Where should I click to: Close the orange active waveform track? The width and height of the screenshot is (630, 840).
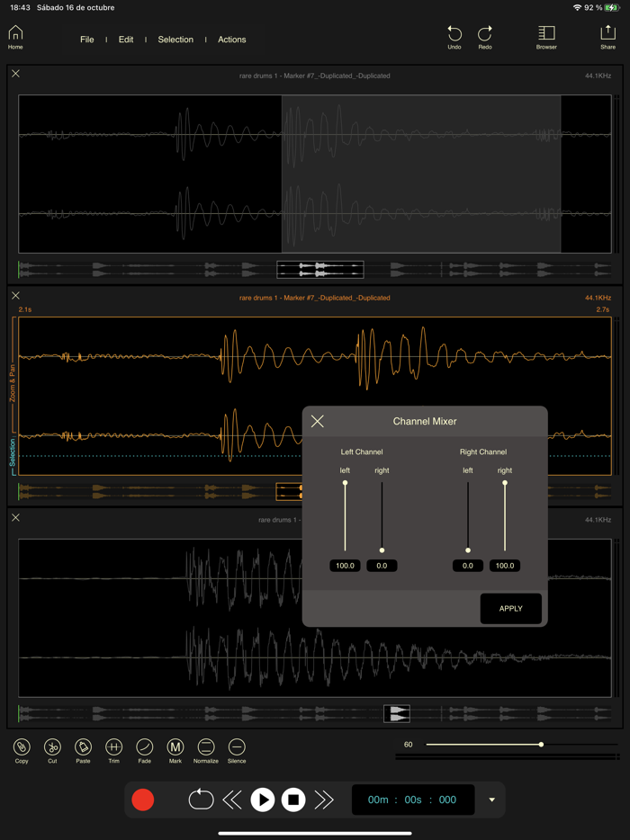(15, 295)
